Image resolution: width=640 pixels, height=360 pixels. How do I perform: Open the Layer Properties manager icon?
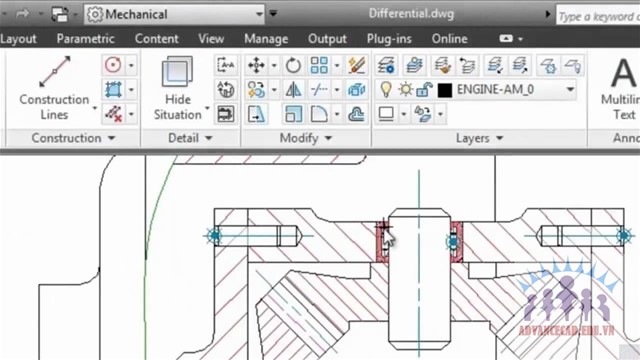click(386, 65)
